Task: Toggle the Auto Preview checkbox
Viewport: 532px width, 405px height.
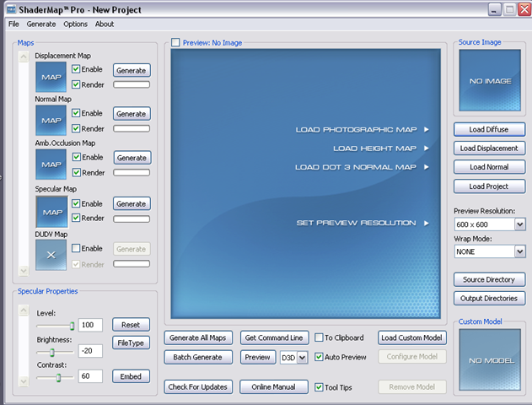Action: click(x=319, y=357)
